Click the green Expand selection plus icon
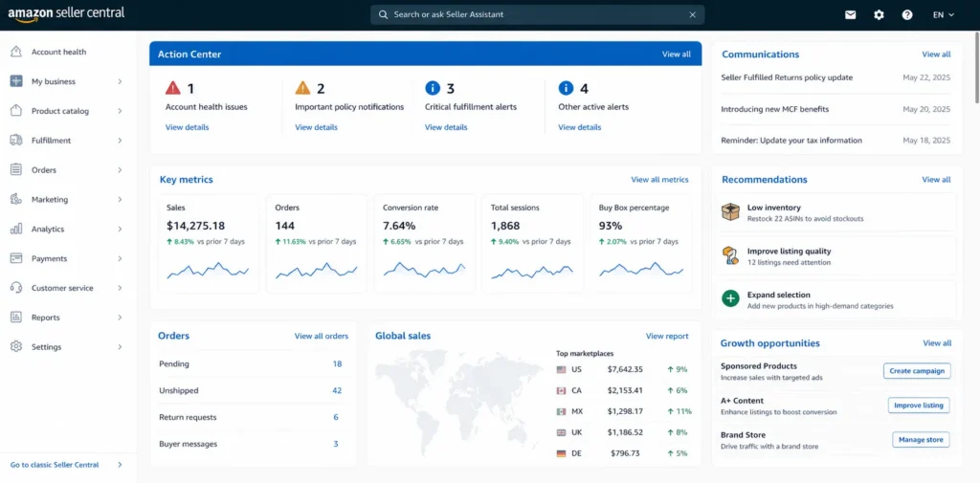 [730, 298]
